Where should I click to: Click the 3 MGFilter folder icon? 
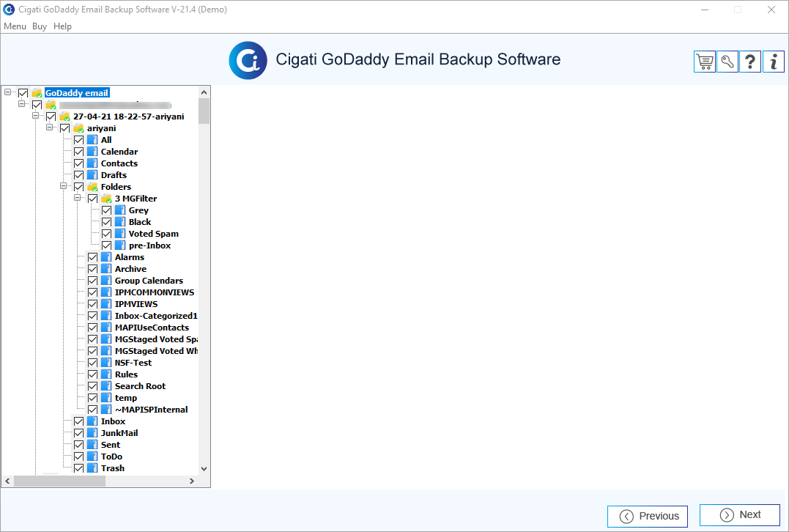tap(106, 199)
